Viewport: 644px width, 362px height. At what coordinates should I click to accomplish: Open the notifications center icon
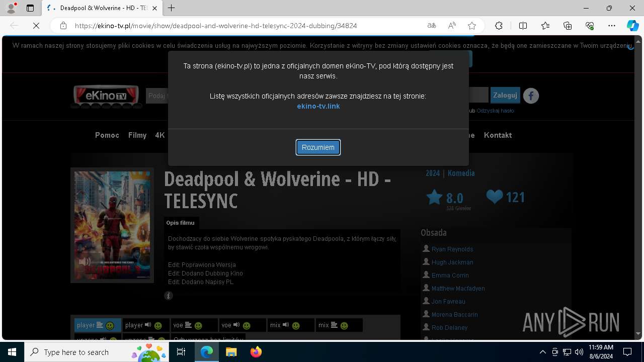tap(627, 352)
